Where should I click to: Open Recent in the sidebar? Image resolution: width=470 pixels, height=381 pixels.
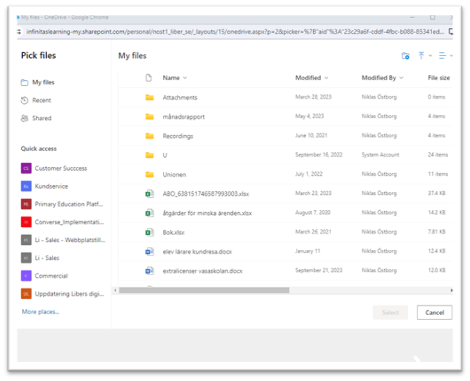[x=36, y=100]
